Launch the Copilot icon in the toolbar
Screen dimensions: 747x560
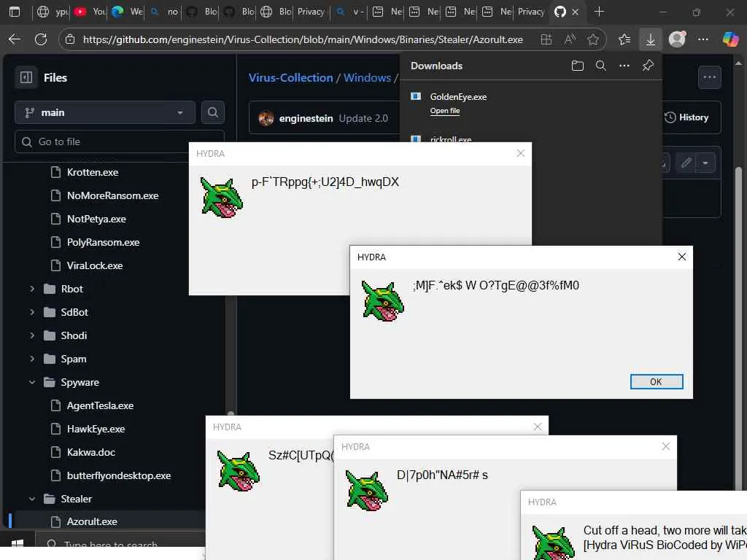(730, 39)
